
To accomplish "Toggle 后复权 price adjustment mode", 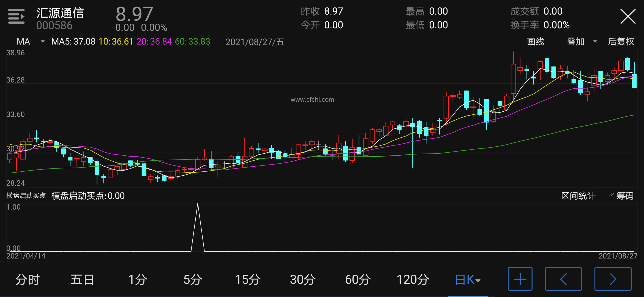I will 621,42.
